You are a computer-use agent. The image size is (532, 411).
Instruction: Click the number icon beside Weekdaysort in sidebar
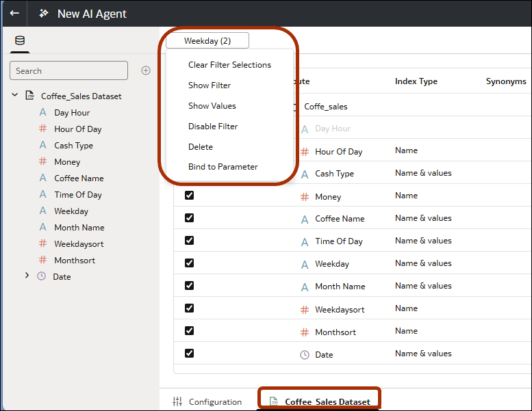pyautogui.click(x=42, y=243)
